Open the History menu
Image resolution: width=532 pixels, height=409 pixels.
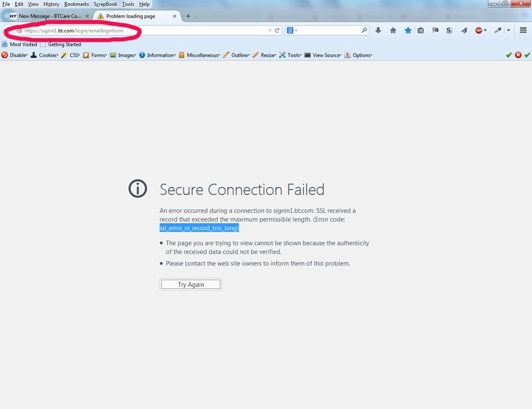(x=51, y=4)
